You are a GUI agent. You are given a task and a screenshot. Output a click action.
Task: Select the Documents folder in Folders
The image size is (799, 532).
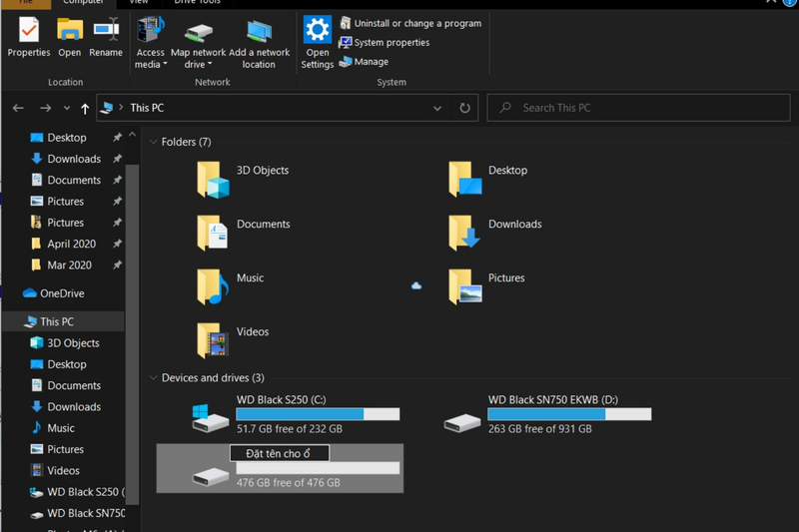pyautogui.click(x=243, y=233)
